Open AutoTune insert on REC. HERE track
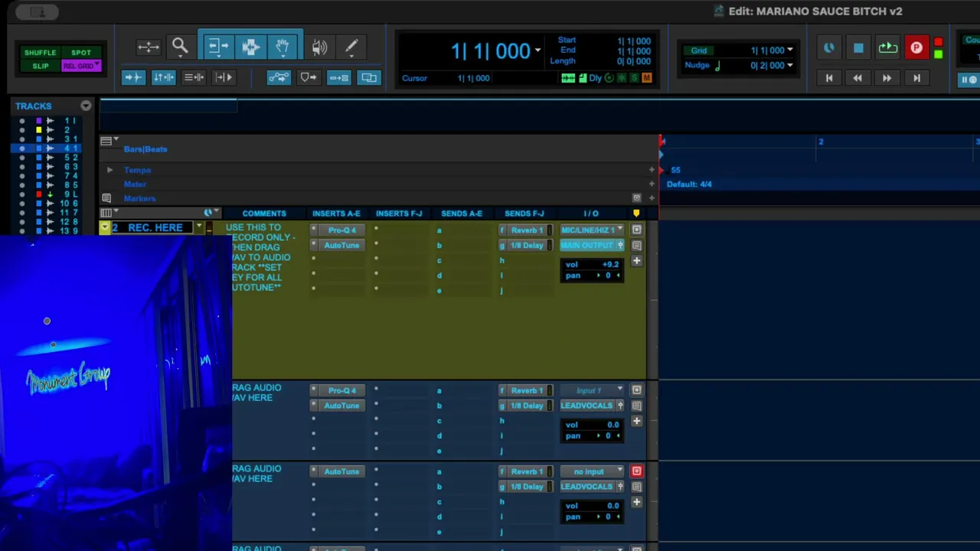This screenshot has width=980, height=551. pos(342,246)
